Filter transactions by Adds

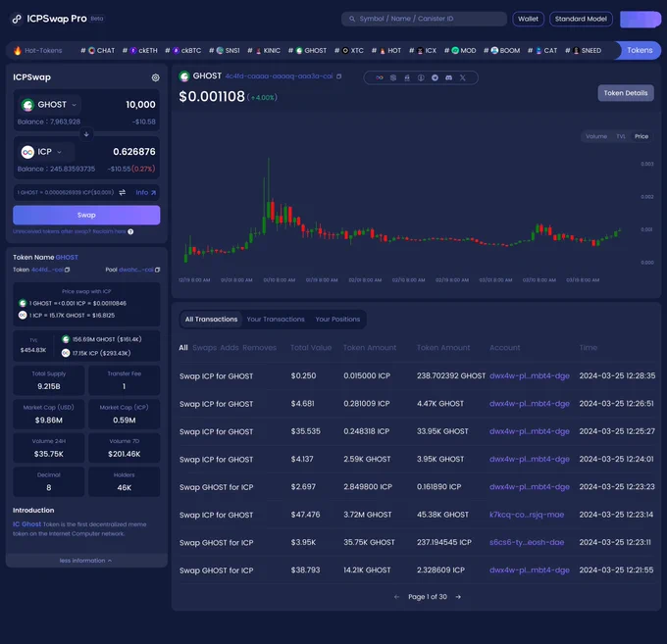[x=230, y=348]
